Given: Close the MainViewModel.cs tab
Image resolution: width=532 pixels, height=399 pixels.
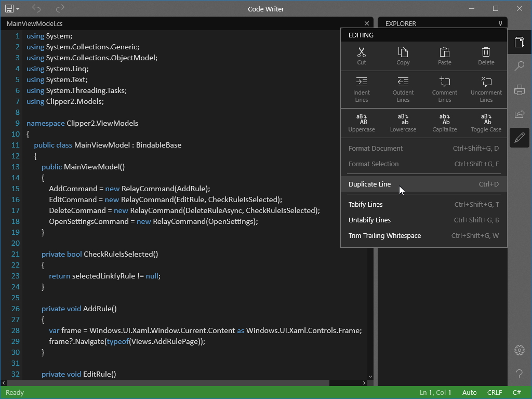Looking at the screenshot, I should click(x=367, y=23).
